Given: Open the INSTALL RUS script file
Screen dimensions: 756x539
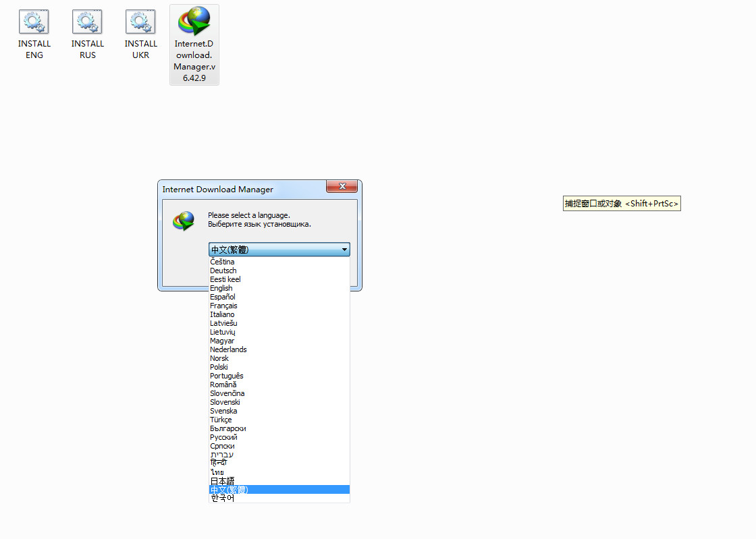Looking at the screenshot, I should [87, 34].
